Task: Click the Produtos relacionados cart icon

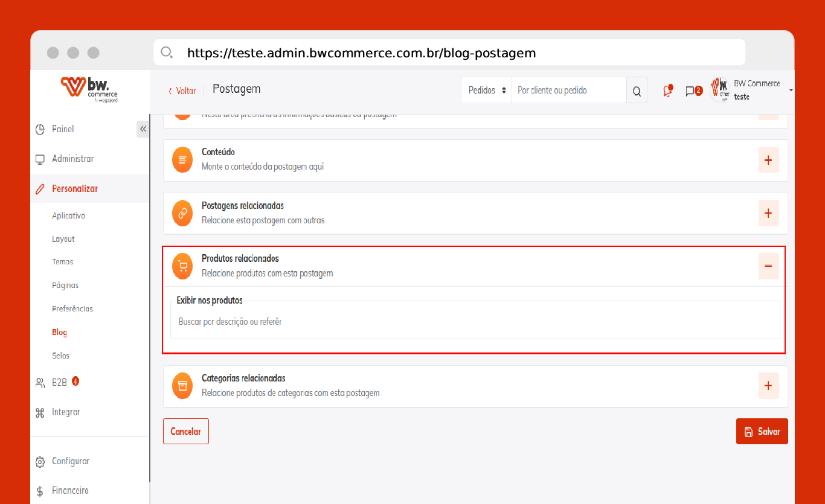Action: 182,266
